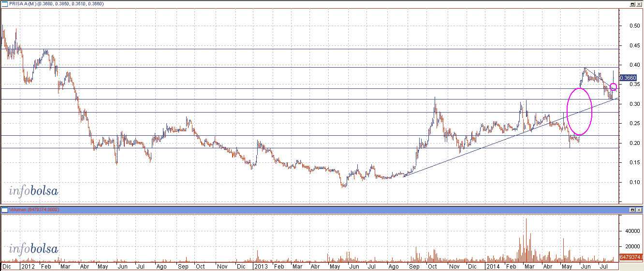This screenshot has height=271, width=644.
Task: Click the 2012 label on time axis
Action: pos(27,266)
